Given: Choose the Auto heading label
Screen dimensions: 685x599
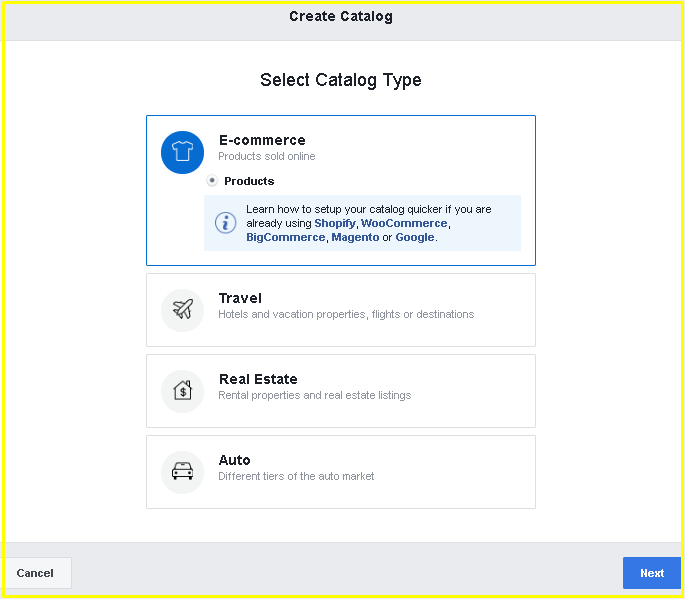Looking at the screenshot, I should click(234, 460).
